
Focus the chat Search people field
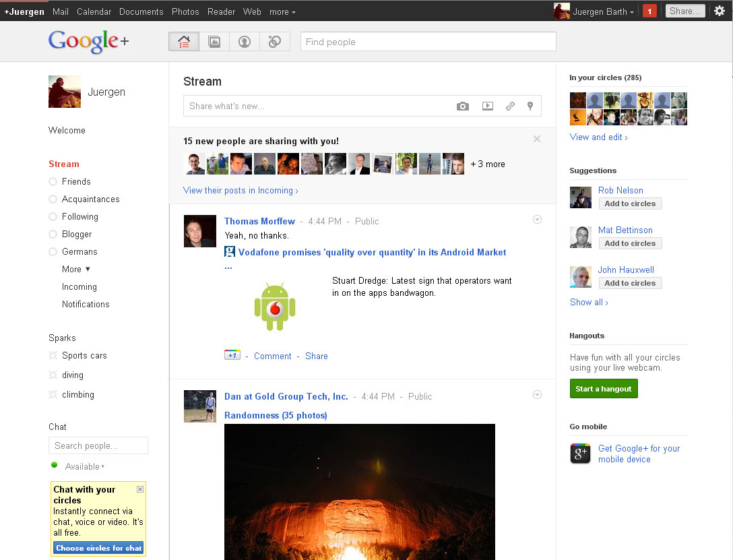pos(98,445)
